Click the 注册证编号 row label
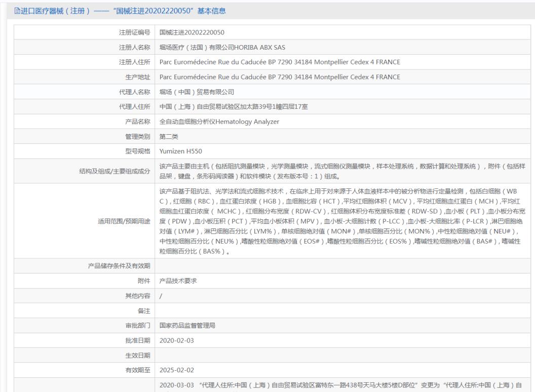This screenshot has height=392, width=535. pos(137,33)
